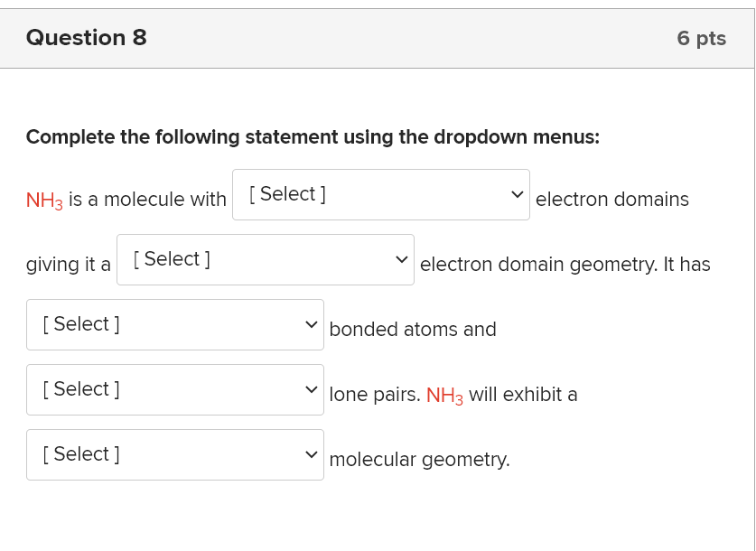
Task: Click the words bonded atoms and
Action: [x=412, y=329]
